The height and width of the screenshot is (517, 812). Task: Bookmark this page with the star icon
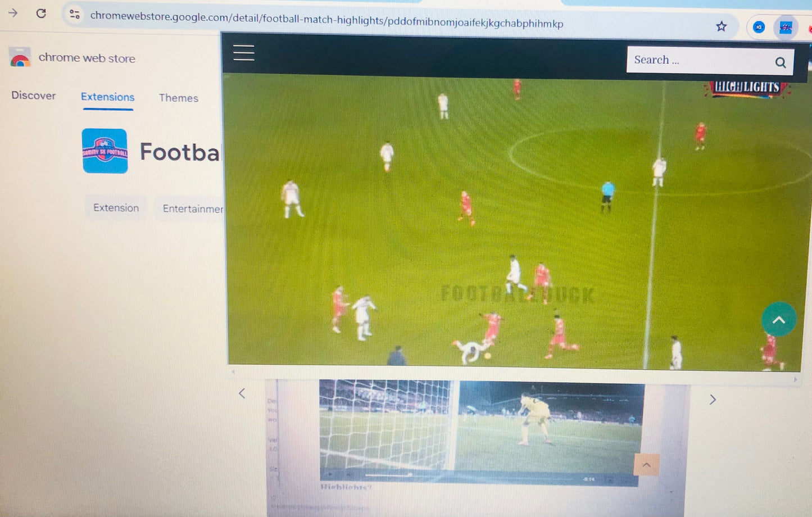pos(722,26)
